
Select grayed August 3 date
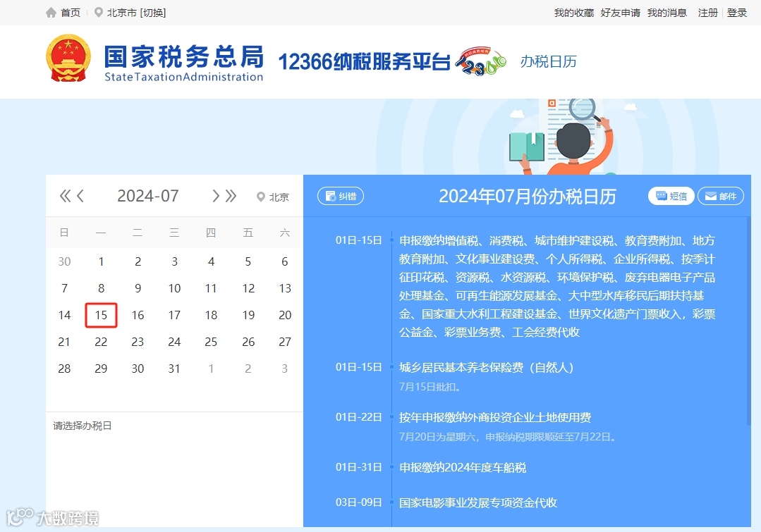pos(285,369)
